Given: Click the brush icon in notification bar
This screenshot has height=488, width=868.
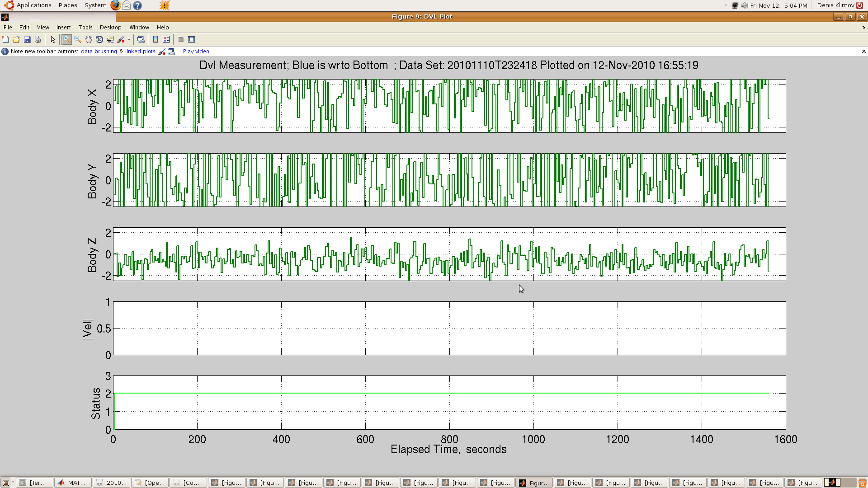Looking at the screenshot, I should (162, 52).
